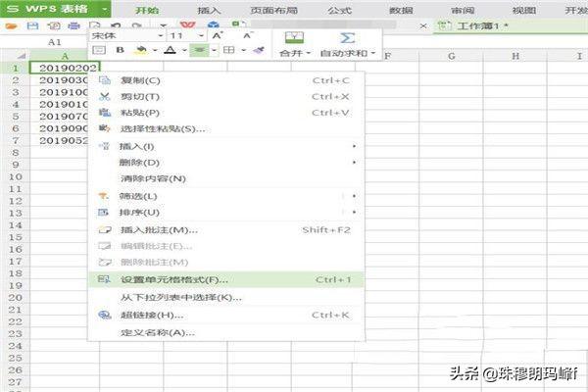Image resolution: width=588 pixels, height=392 pixels.
Task: Choose 从下拉列表中选择(K)... menu entry
Action: (226, 298)
